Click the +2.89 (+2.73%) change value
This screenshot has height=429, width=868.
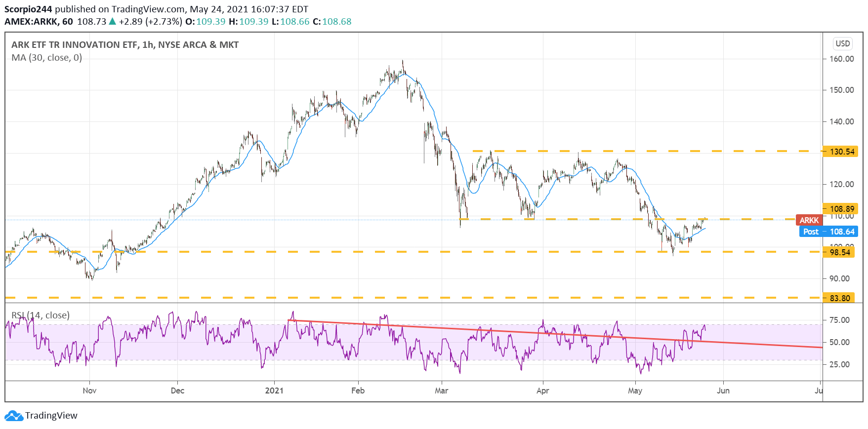[150, 22]
